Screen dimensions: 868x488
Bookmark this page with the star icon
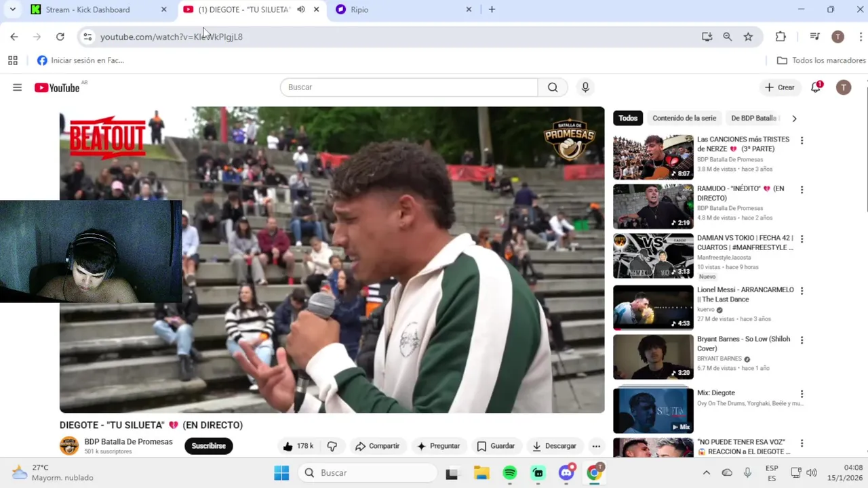(x=748, y=37)
